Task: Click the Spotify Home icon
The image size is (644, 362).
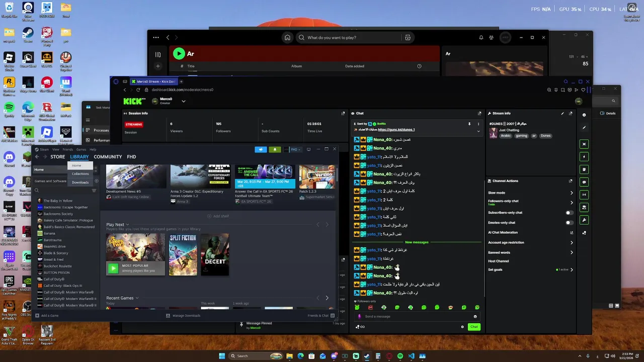Action: pyautogui.click(x=287, y=37)
